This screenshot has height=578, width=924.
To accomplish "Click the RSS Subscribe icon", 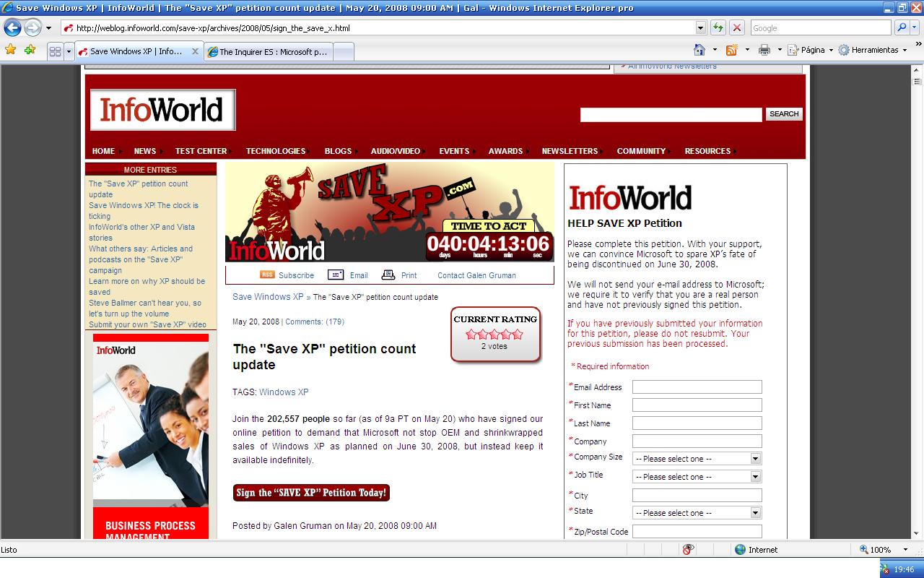I will [x=267, y=275].
